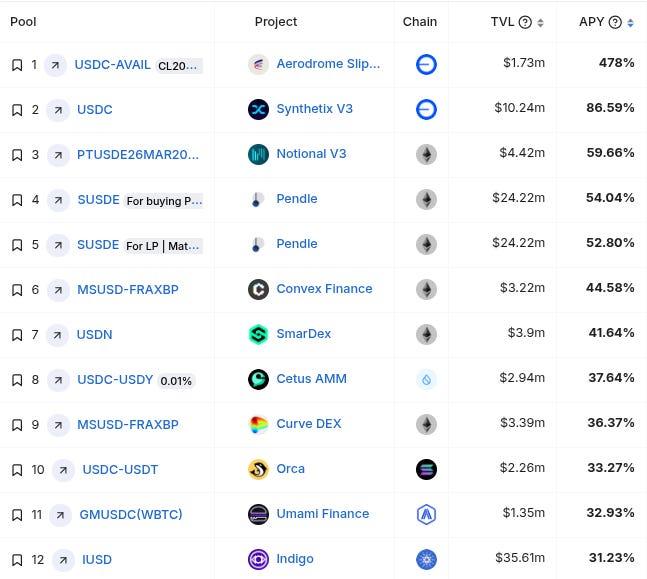Click the Cardano chain icon for Indigo
Image resolution: width=647 pixels, height=579 pixels.
pos(426,559)
